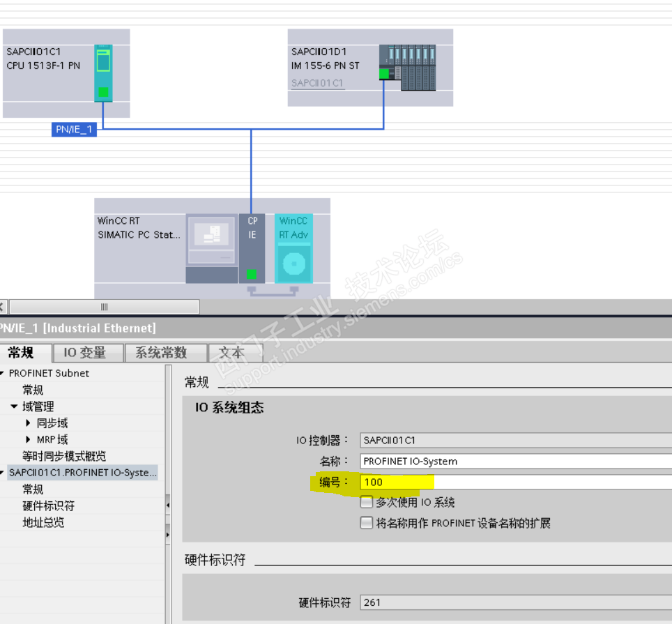Select the CPU 1513F-1 PN module icon

(103, 73)
